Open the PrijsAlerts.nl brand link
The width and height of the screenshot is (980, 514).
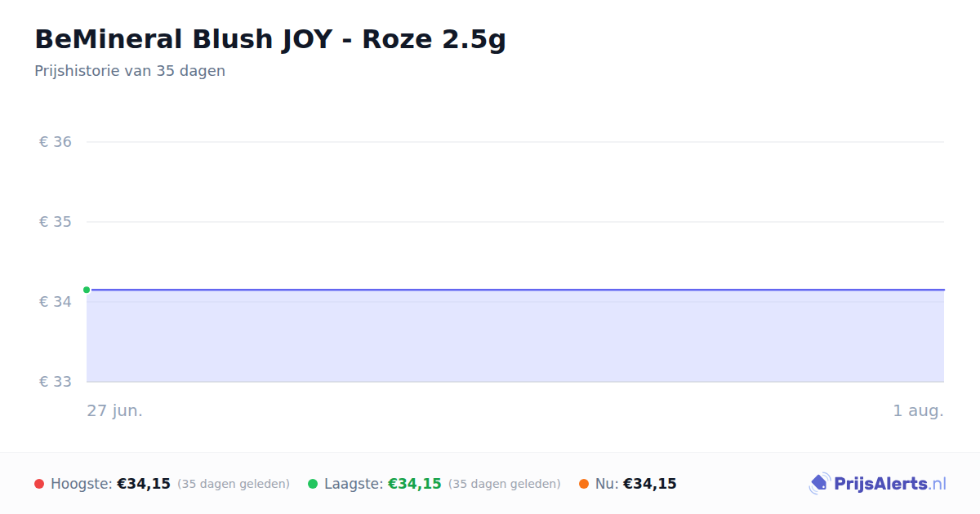(878, 484)
